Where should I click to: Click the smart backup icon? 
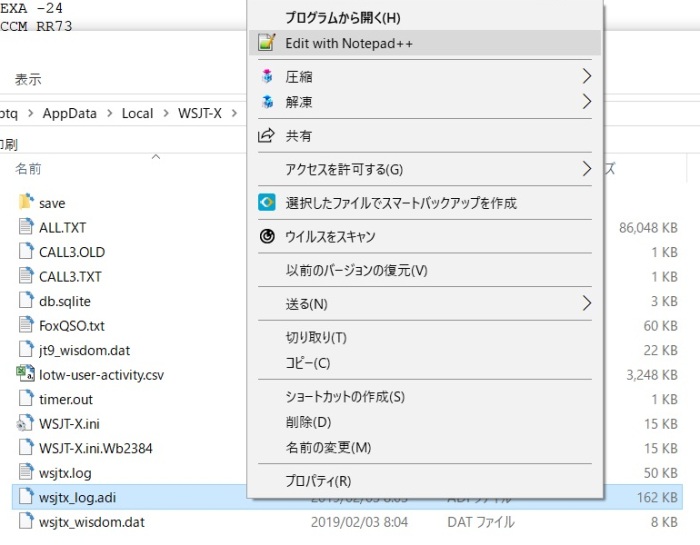point(267,203)
